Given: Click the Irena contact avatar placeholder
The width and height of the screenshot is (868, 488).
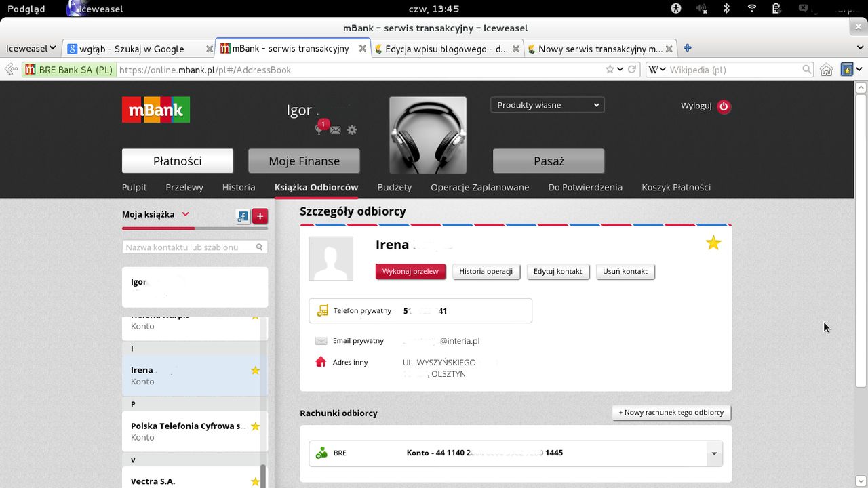Looking at the screenshot, I should 331,258.
